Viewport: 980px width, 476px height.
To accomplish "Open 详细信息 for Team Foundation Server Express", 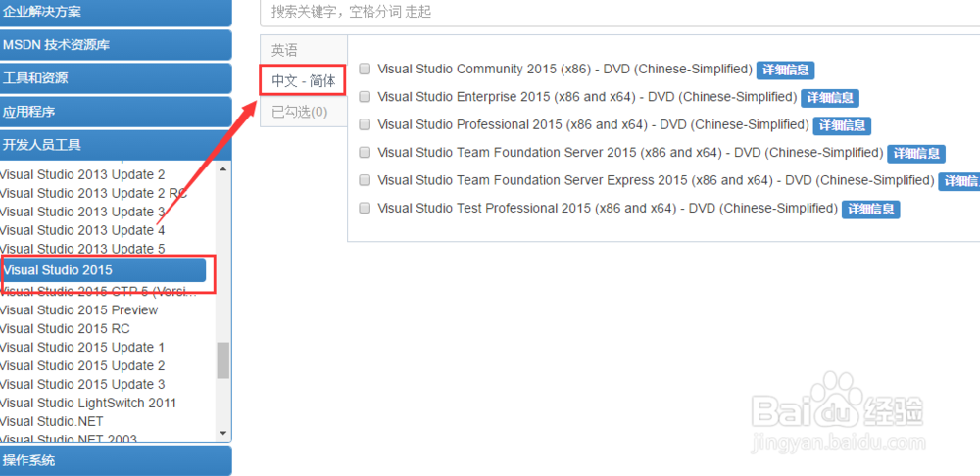I will [959, 181].
